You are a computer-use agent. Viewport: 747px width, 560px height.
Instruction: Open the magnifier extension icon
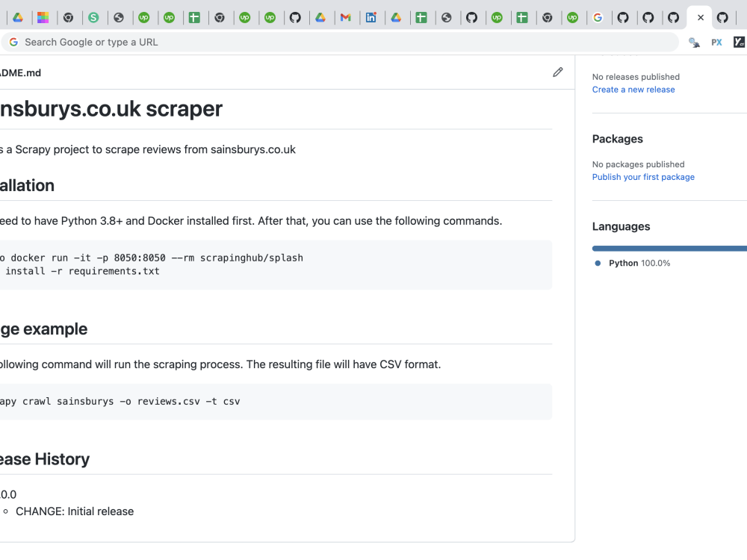pyautogui.click(x=694, y=43)
